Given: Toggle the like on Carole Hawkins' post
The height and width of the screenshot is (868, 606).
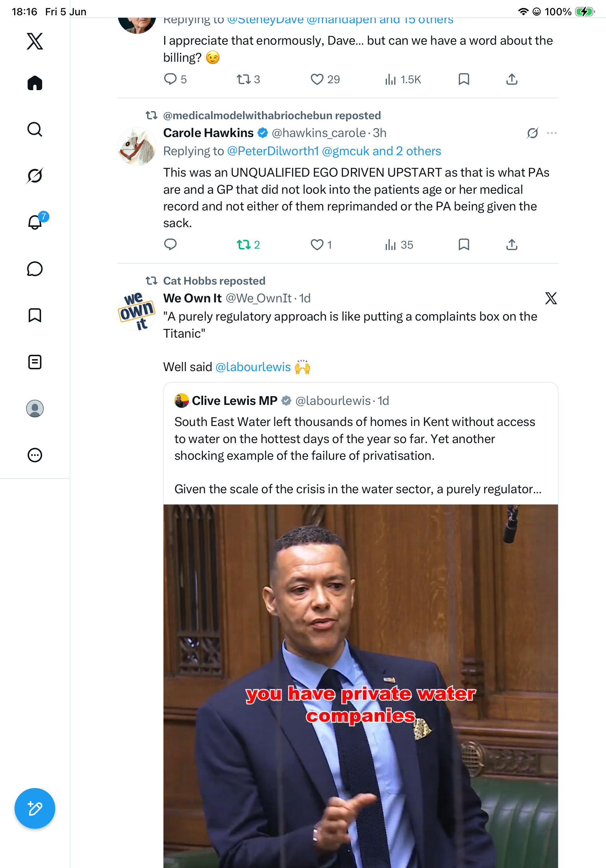Looking at the screenshot, I should coord(321,245).
